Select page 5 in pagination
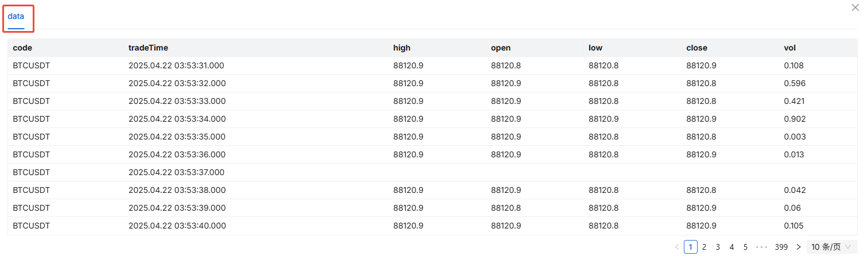This screenshot has width=868, height=271. (745, 247)
